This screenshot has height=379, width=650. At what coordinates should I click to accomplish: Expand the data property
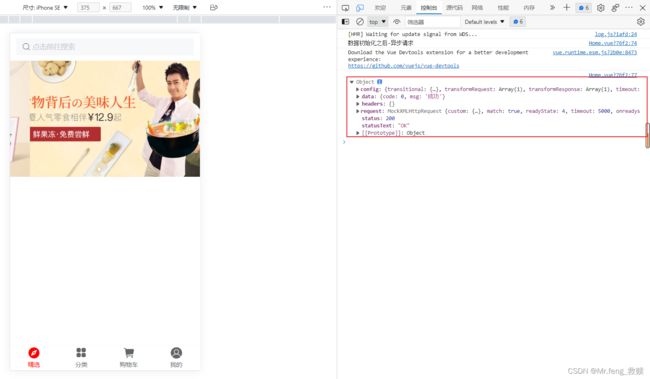point(357,97)
